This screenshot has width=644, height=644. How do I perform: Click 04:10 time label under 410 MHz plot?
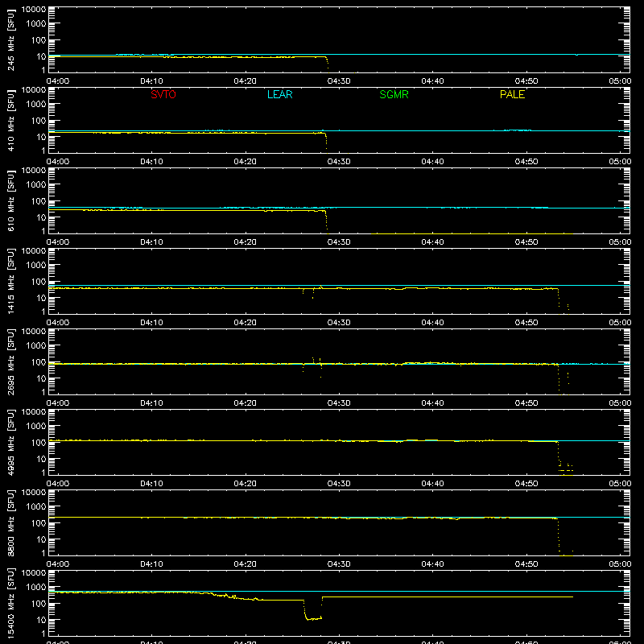151,162
